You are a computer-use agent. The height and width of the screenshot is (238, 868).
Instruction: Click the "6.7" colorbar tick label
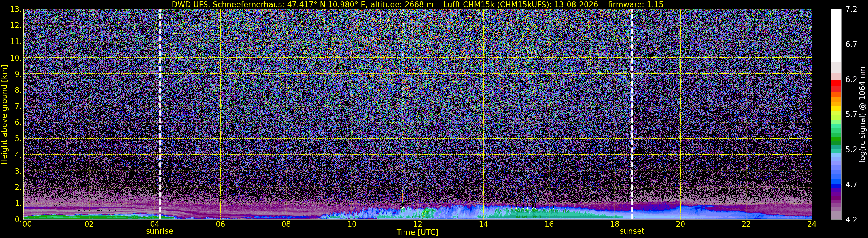pos(851,44)
